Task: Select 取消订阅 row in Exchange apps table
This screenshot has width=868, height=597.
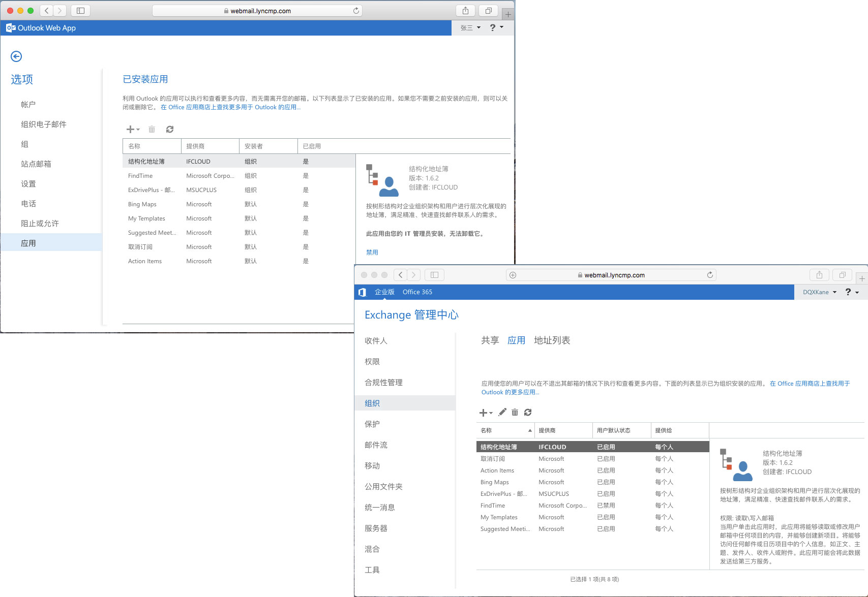Action: [x=593, y=459]
